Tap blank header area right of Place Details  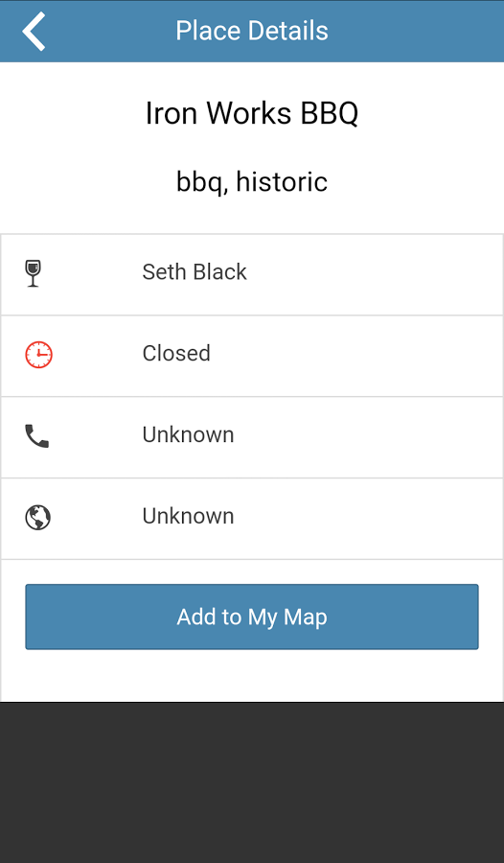tap(416, 31)
